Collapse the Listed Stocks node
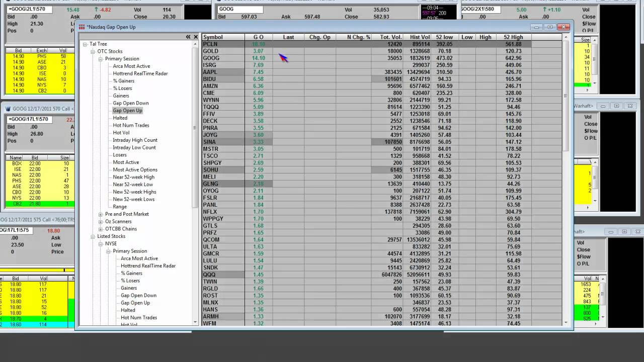 [x=93, y=236]
